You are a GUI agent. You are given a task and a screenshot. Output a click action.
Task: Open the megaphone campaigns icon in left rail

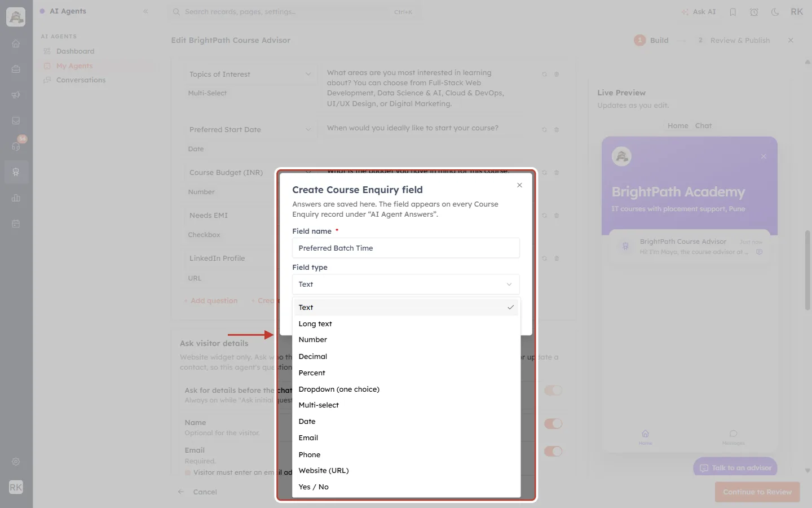[x=16, y=95]
